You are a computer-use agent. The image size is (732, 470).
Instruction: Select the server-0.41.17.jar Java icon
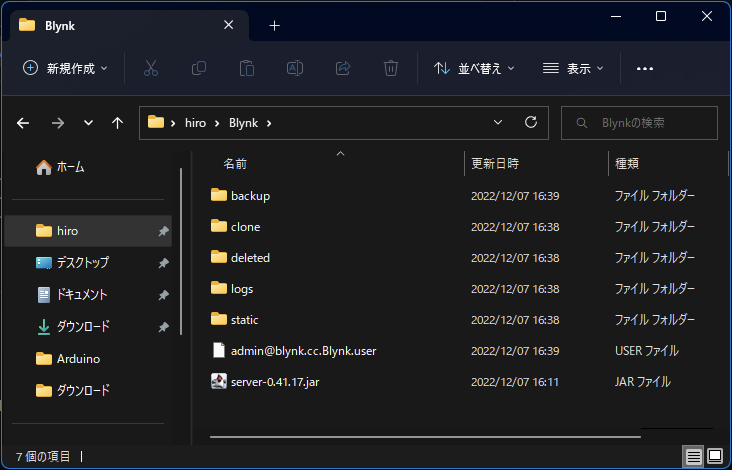(218, 381)
